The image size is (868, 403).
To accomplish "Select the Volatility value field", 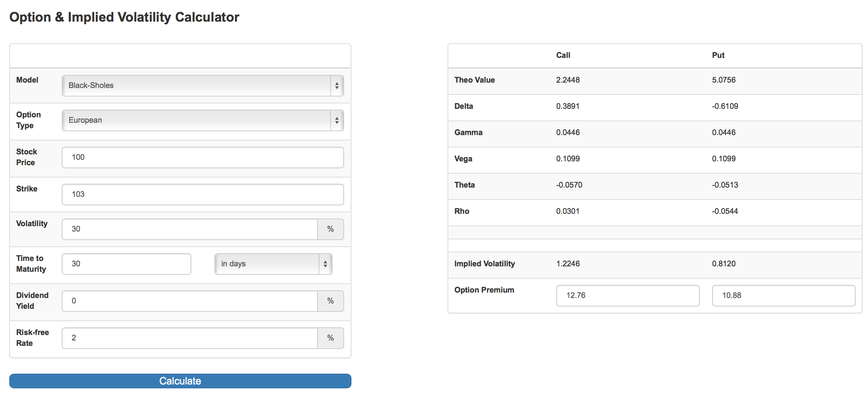I will coord(189,229).
